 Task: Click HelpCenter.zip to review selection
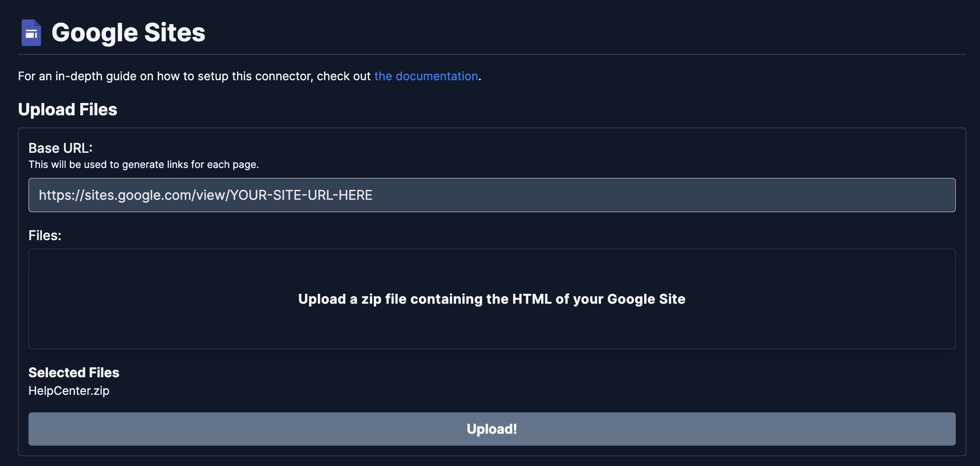pos(69,391)
